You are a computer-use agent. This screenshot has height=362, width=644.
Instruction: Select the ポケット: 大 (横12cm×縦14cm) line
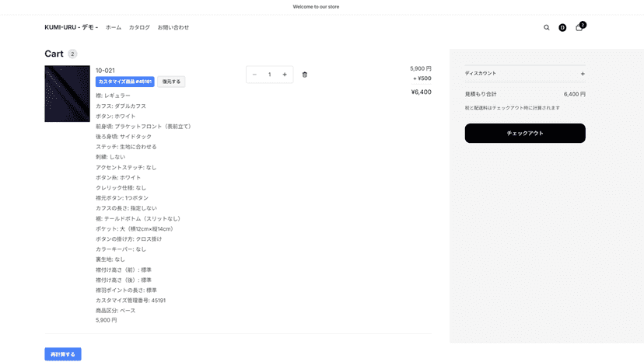tap(135, 229)
